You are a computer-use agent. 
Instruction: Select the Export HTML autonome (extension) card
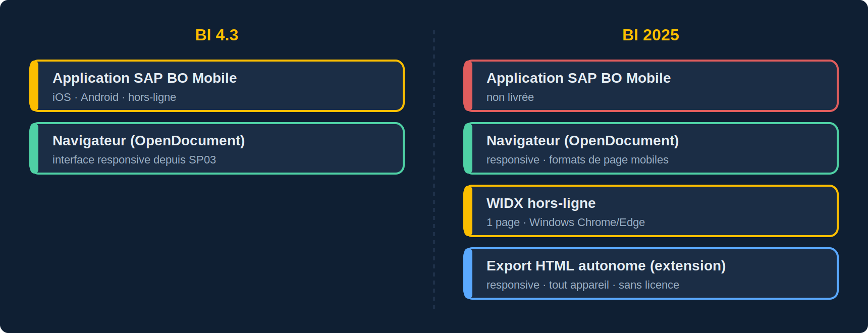[x=651, y=273]
